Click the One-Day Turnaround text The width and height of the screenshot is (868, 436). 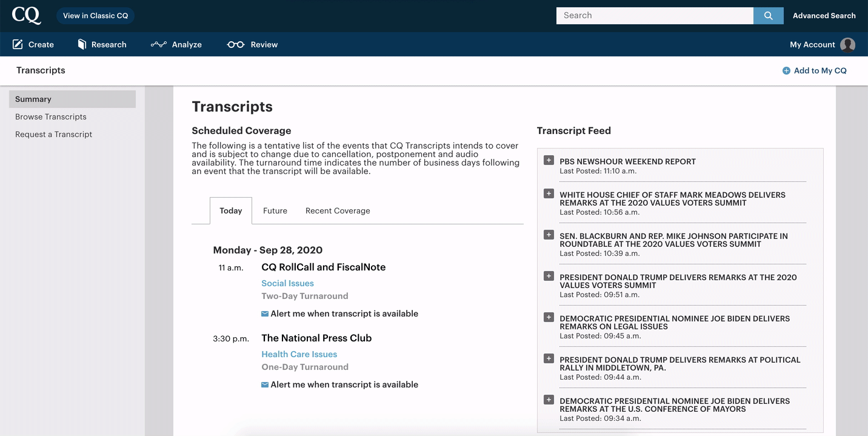[x=304, y=367]
